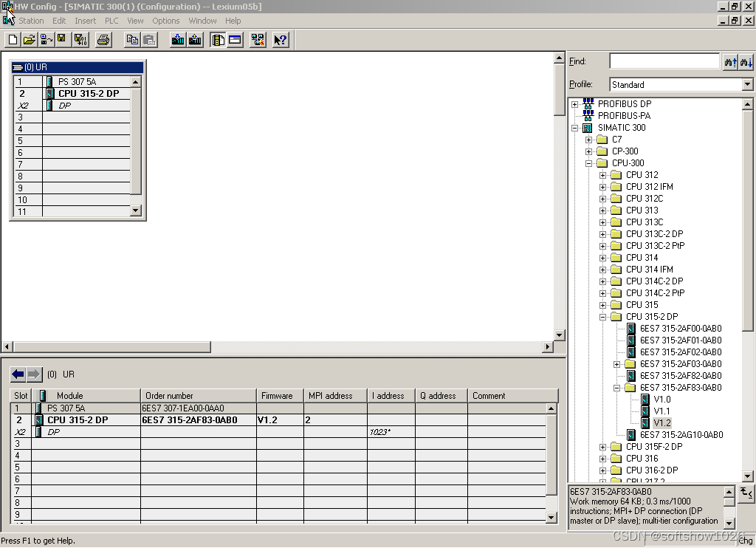The height and width of the screenshot is (548, 756).
Task: Select V1.1 in the catalog tree
Action: point(662,411)
